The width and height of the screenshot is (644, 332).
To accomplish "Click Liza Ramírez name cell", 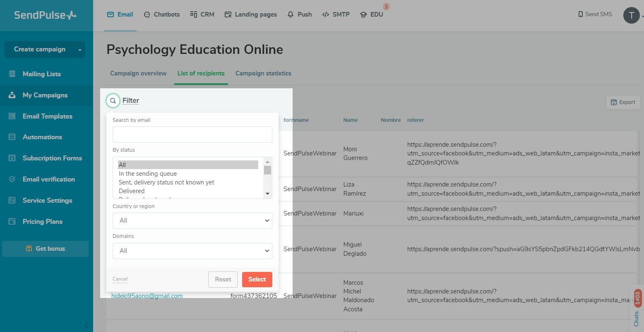I will [355, 189].
